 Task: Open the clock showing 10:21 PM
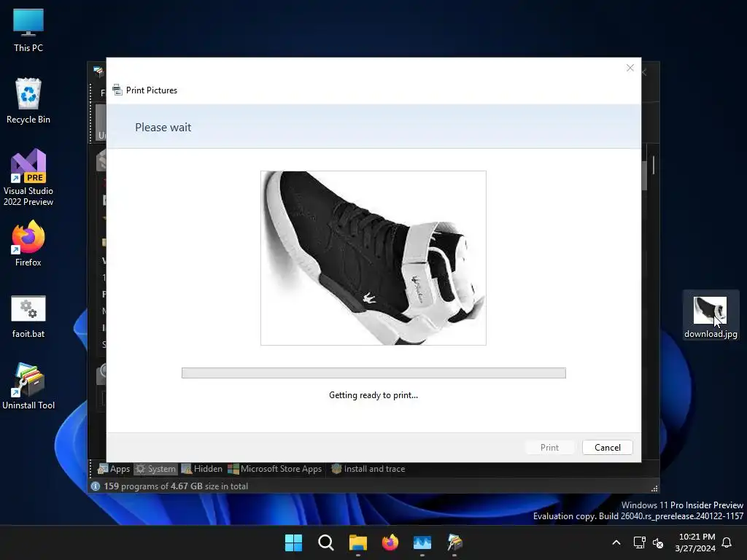pyautogui.click(x=695, y=542)
